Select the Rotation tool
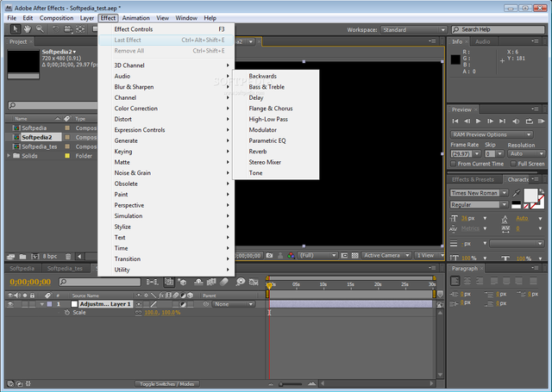The height and width of the screenshot is (392, 552). [55, 29]
